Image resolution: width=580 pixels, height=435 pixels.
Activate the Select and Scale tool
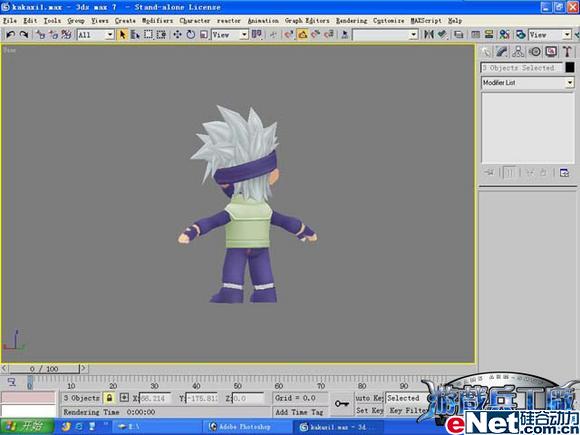pos(204,35)
